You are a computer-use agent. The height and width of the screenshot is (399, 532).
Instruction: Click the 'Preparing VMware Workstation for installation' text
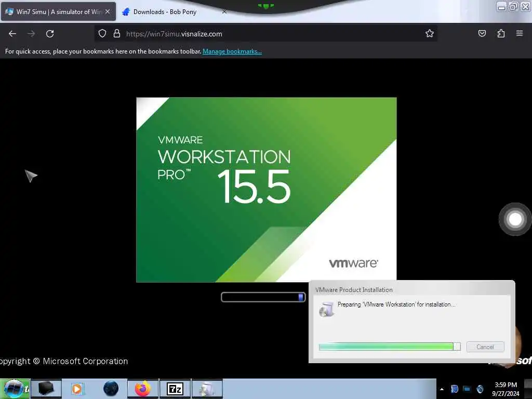click(x=396, y=304)
